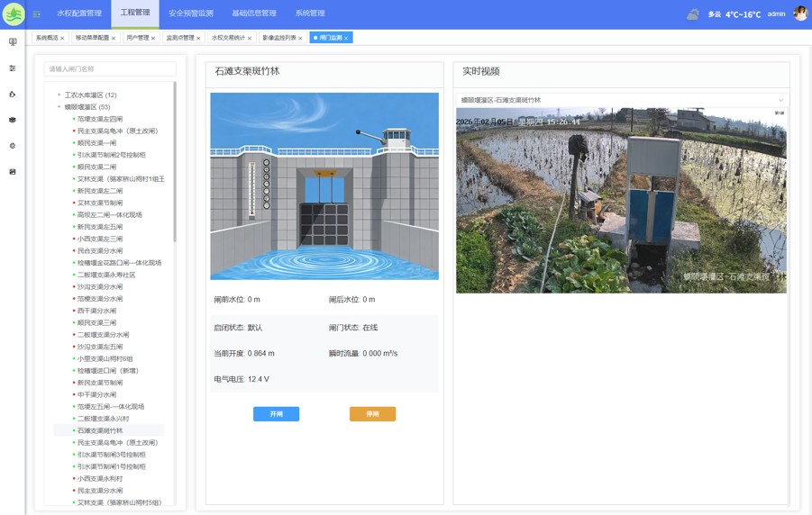Select 西干渠分水闸 in tree
Image resolution: width=812 pixels, height=515 pixels.
point(96,311)
